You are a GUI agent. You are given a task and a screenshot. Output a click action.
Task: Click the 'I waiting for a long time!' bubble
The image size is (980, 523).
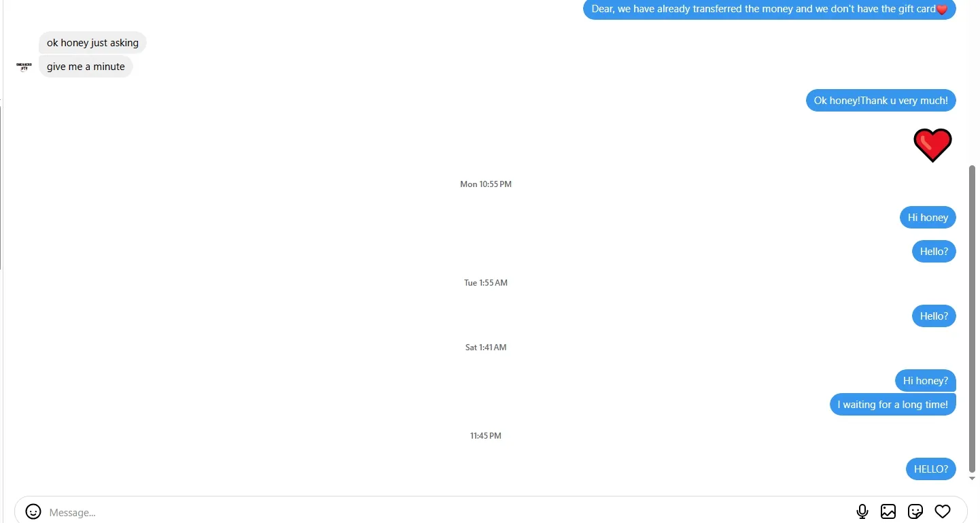click(x=892, y=405)
